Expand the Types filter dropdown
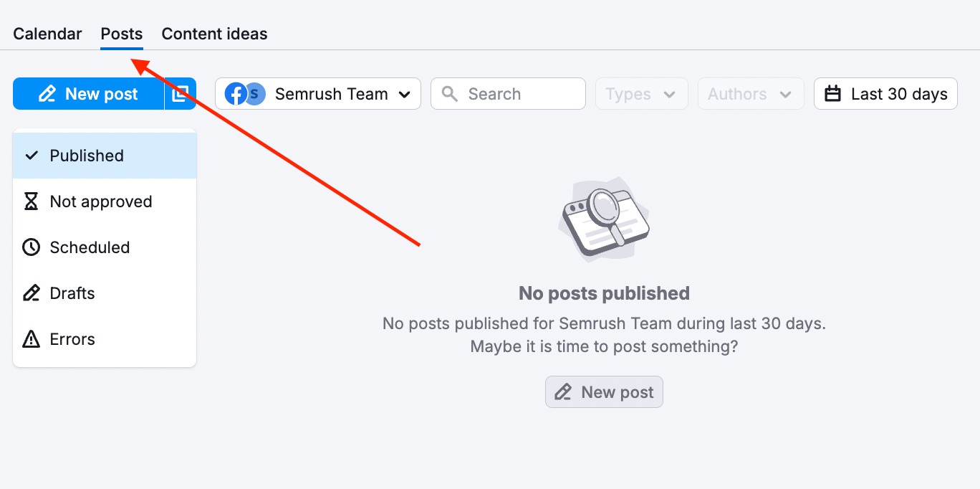 (641, 94)
